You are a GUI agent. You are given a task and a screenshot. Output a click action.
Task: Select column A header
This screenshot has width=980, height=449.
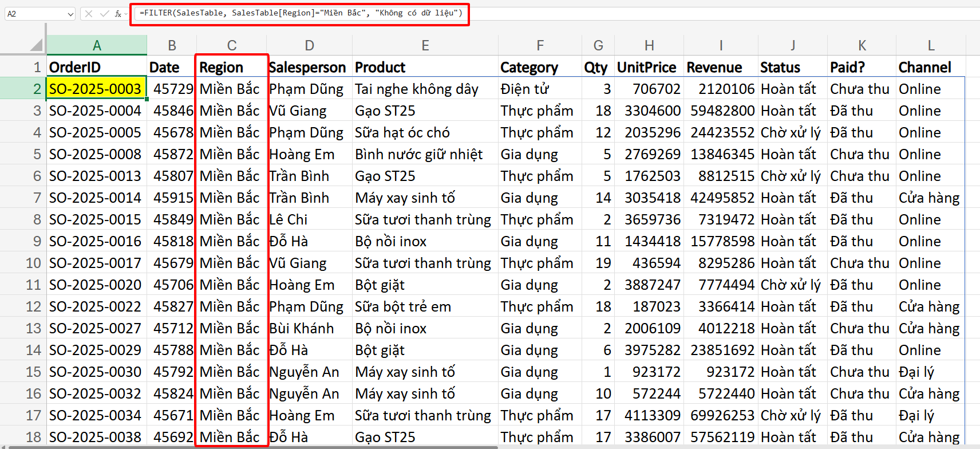click(97, 45)
